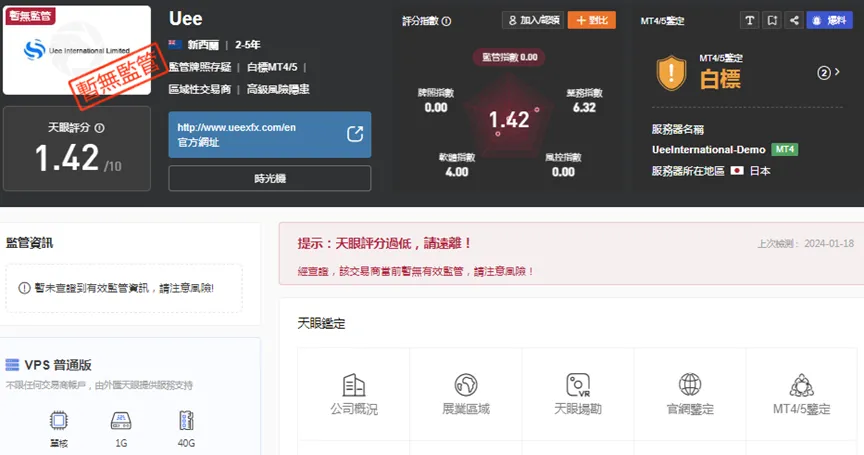Click the orange 對比 compare button
864x455 pixels.
coord(592,20)
